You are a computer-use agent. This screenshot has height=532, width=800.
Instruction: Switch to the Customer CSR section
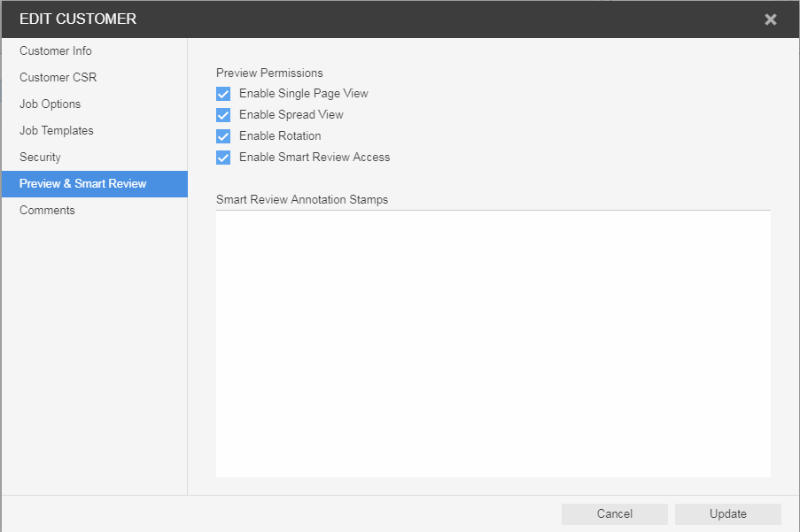[x=58, y=78]
